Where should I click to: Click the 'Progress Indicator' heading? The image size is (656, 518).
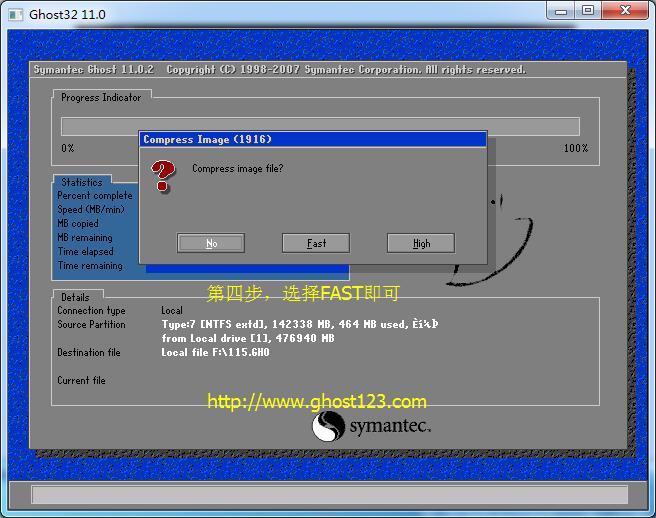[x=101, y=97]
